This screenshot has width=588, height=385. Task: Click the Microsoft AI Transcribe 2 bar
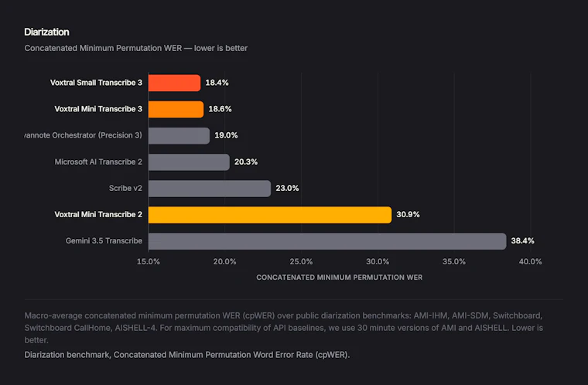(x=189, y=162)
